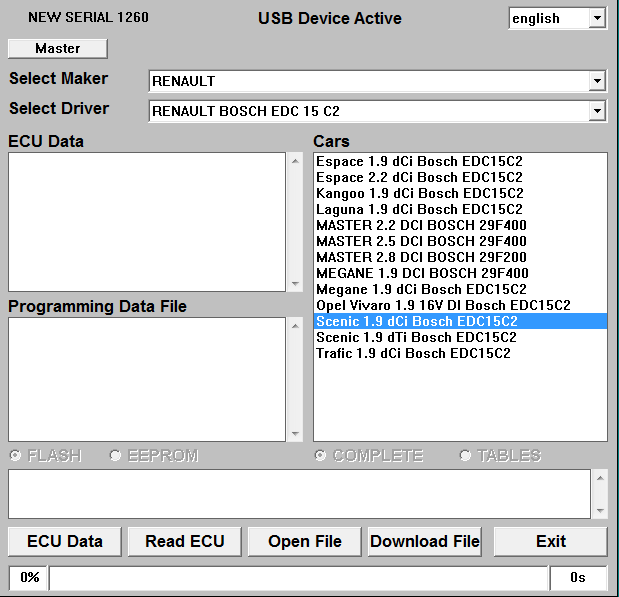Click the USB Device Active status text
Screen dimensions: 619x597
click(330, 18)
